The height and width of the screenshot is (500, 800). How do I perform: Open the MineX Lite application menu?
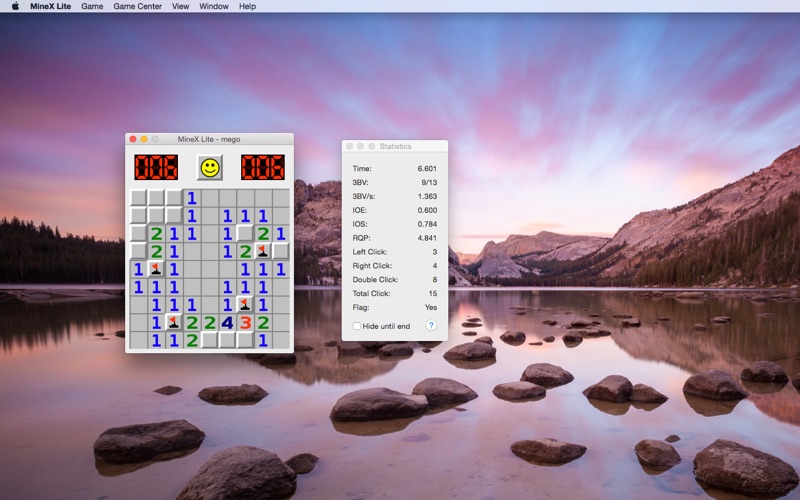point(50,6)
